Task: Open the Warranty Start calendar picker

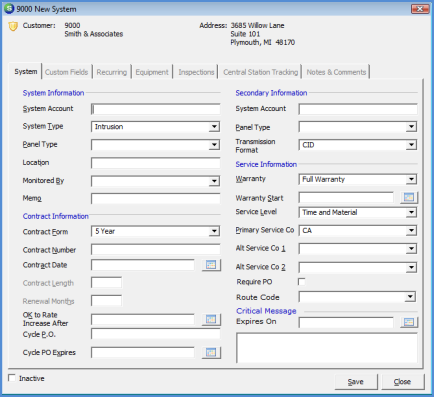Action: click(409, 197)
